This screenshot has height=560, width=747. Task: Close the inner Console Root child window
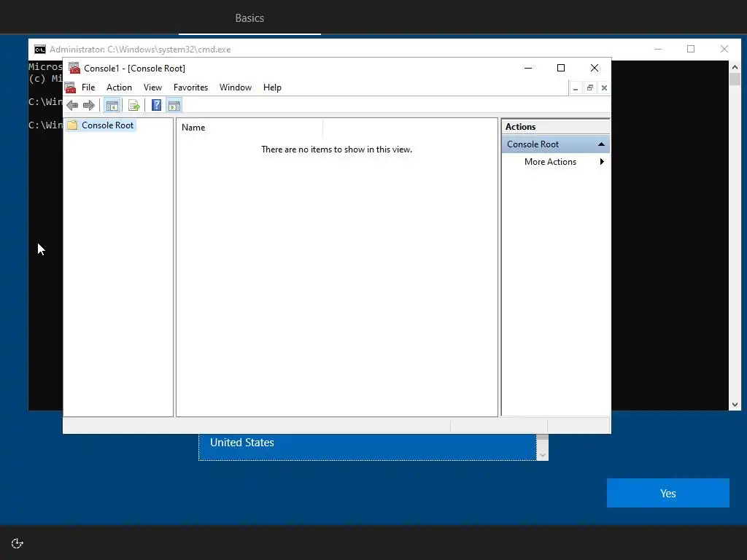(604, 87)
